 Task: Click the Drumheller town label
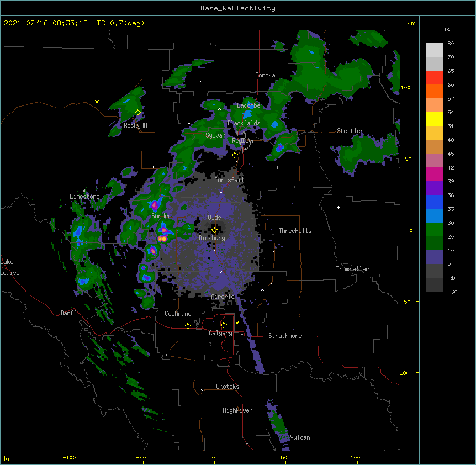point(352,269)
